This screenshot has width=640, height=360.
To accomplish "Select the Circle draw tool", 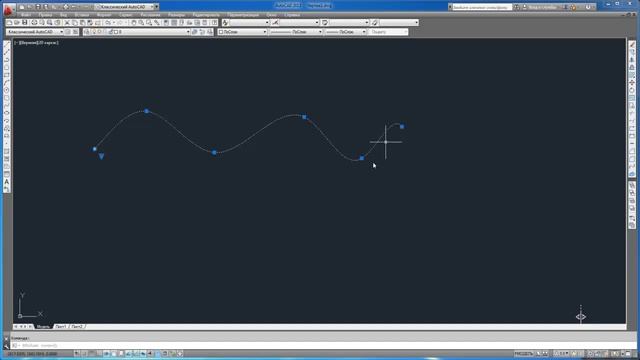I will (7, 90).
